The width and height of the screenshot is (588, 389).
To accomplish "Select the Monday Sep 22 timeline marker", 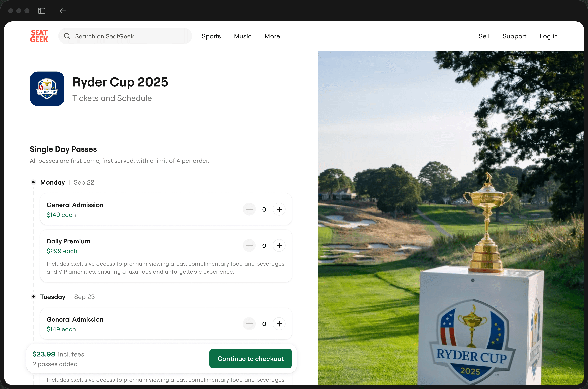I will click(x=33, y=182).
